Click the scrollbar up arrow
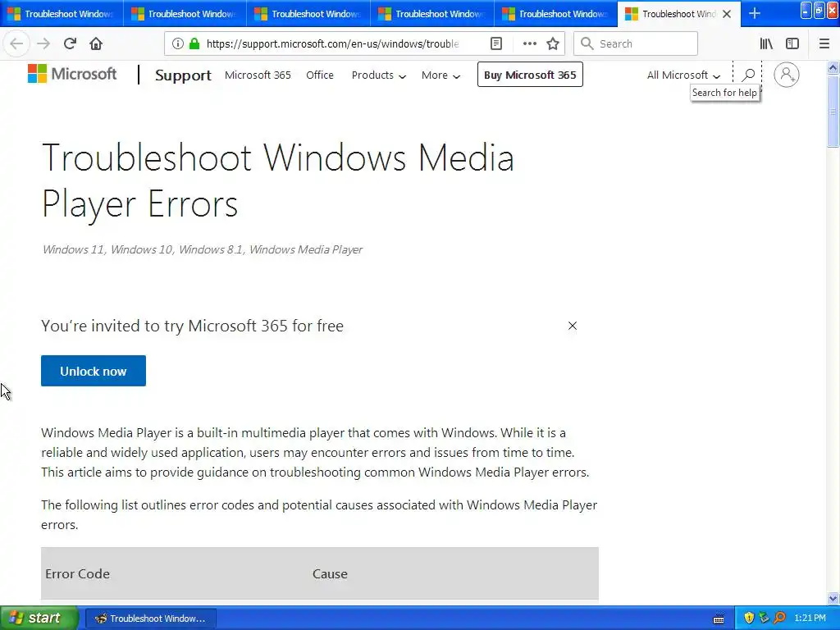Image resolution: width=840 pixels, height=630 pixels. pyautogui.click(x=833, y=68)
